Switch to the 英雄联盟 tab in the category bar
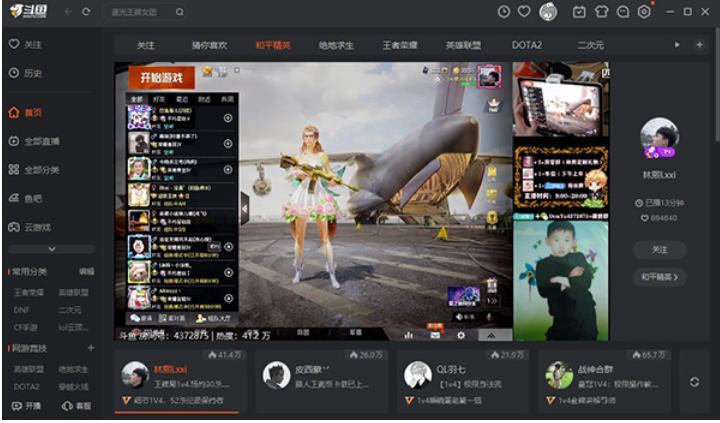The height and width of the screenshot is (423, 720). pyautogui.click(x=463, y=45)
